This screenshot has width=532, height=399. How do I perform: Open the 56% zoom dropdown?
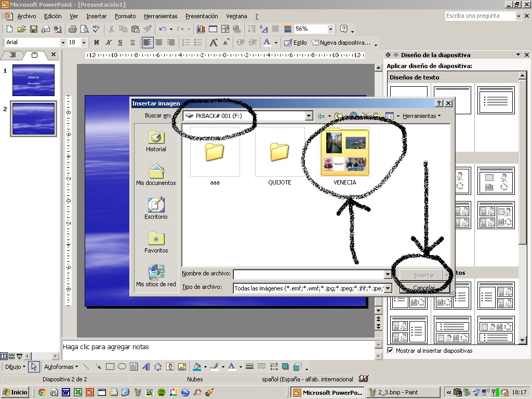(x=330, y=29)
